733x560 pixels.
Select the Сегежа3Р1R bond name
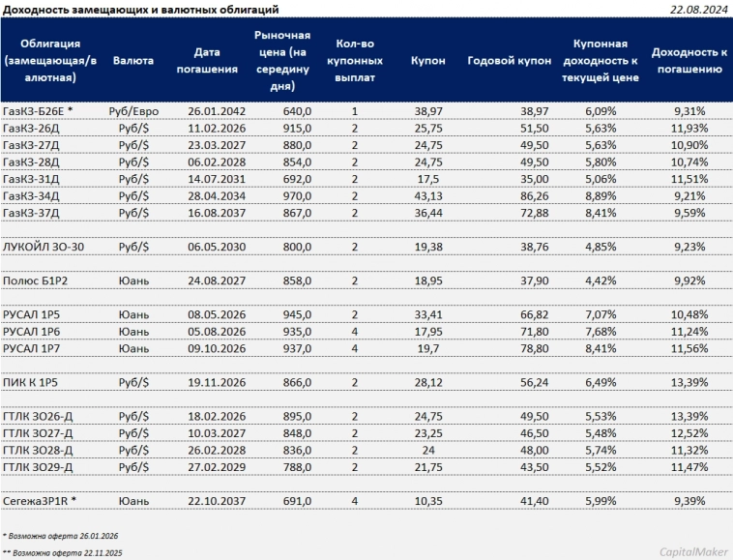pyautogui.click(x=43, y=500)
